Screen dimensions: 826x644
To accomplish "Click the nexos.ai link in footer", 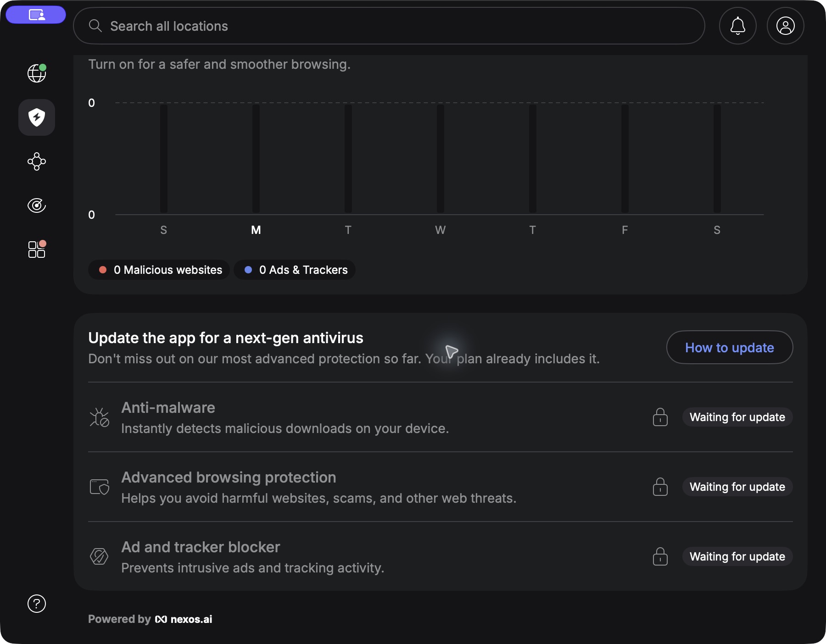I will coord(184,619).
